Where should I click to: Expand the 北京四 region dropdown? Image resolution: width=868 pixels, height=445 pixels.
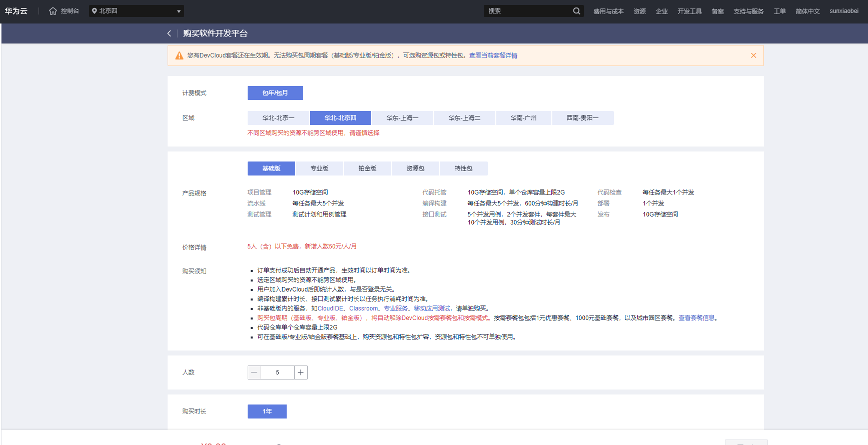[x=137, y=11]
